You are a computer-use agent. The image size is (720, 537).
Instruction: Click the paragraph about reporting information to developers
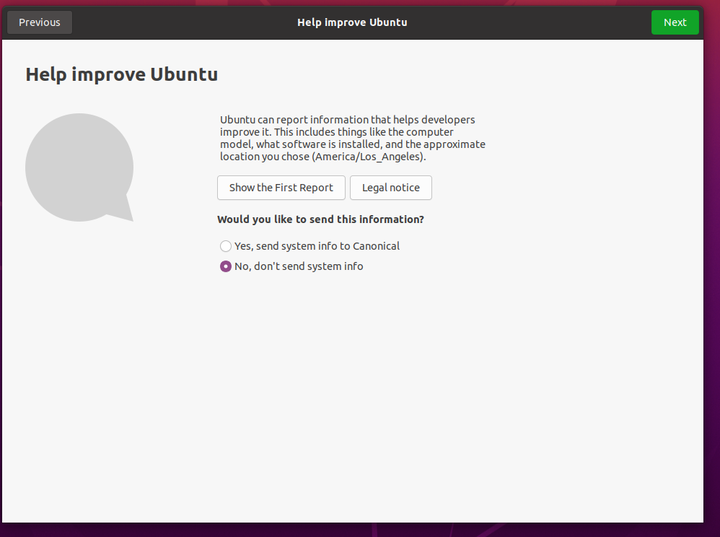coord(353,138)
